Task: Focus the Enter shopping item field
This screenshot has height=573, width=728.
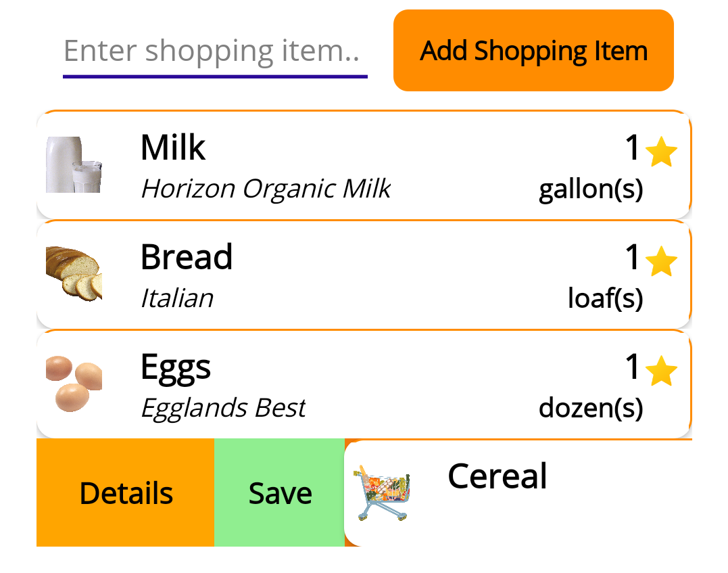Action: pyautogui.click(x=215, y=53)
